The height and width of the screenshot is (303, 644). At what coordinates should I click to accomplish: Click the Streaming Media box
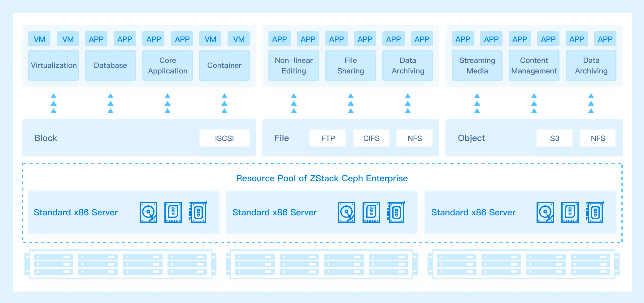[477, 65]
